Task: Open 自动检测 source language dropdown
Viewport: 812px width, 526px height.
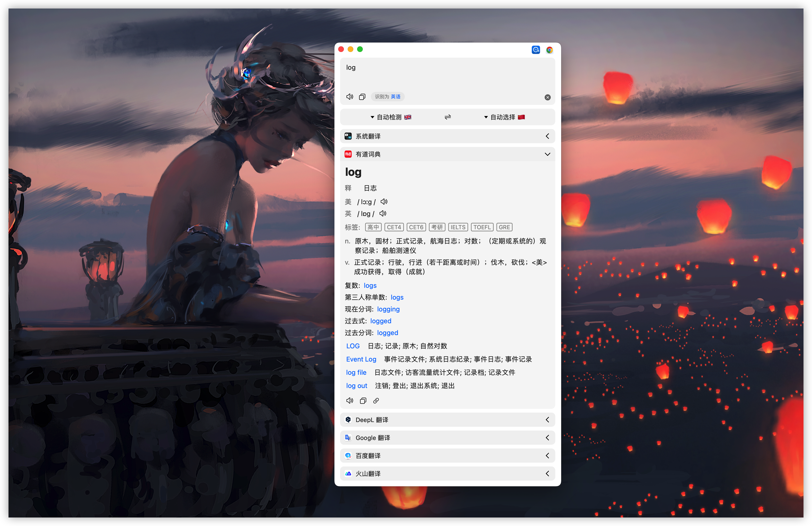Action: [390, 117]
